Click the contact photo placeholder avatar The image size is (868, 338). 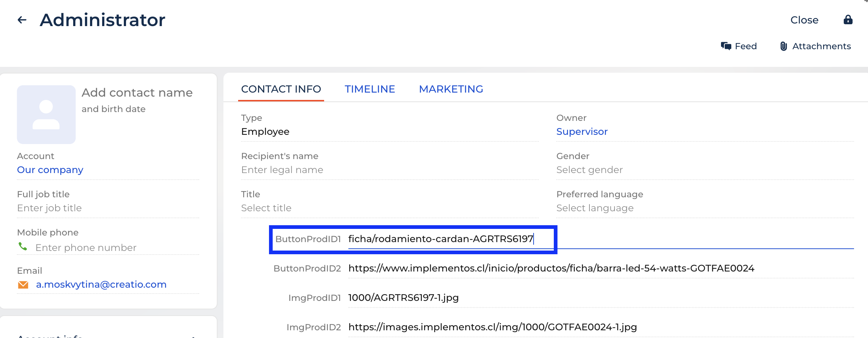point(46,114)
